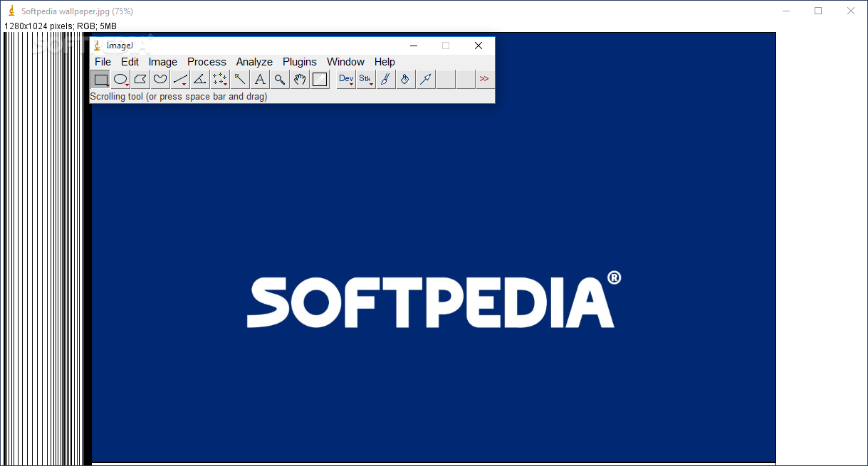Click the first empty toolbar slot after Arrow
Viewport: 868px width, 466px height.
[446, 79]
